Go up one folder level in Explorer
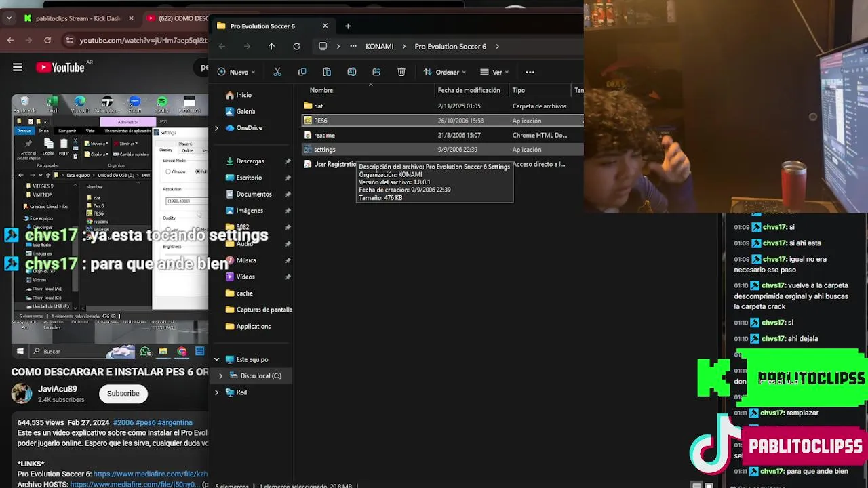This screenshot has width=868, height=488. tap(271, 46)
